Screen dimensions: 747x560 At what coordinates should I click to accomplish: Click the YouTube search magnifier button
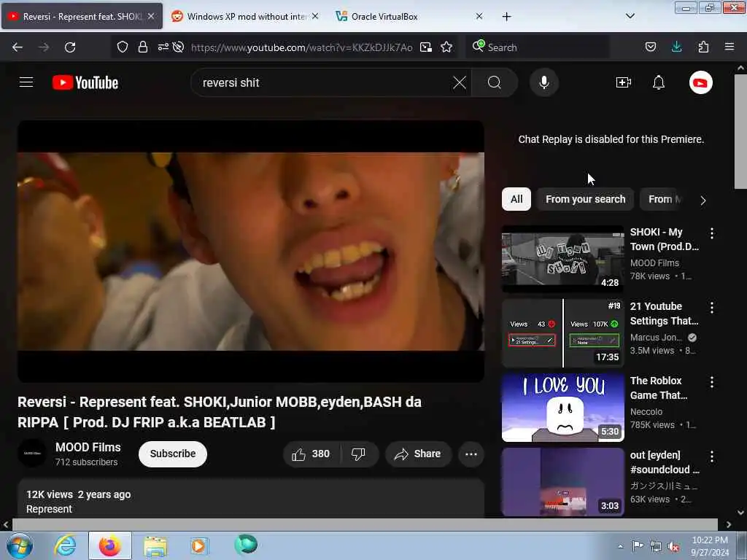[495, 82]
